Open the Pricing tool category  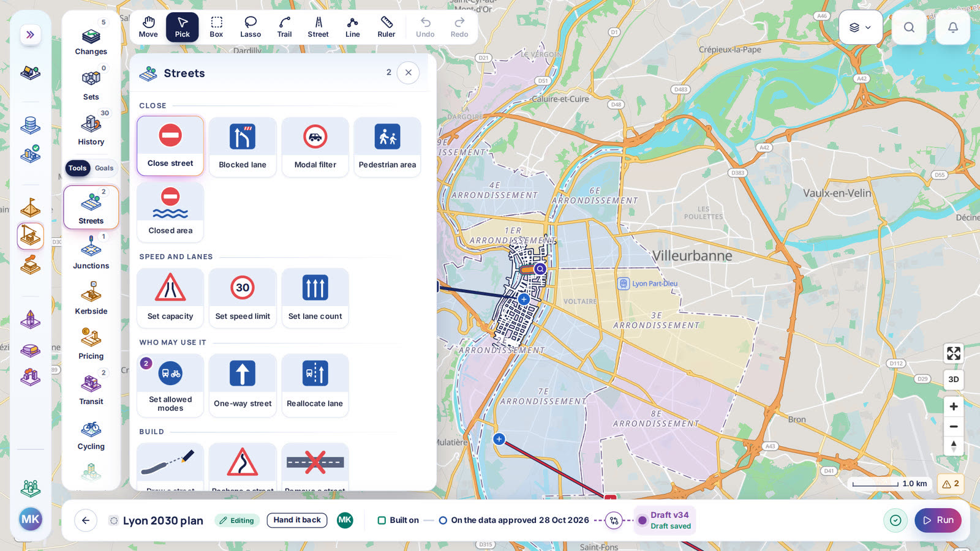pyautogui.click(x=91, y=343)
